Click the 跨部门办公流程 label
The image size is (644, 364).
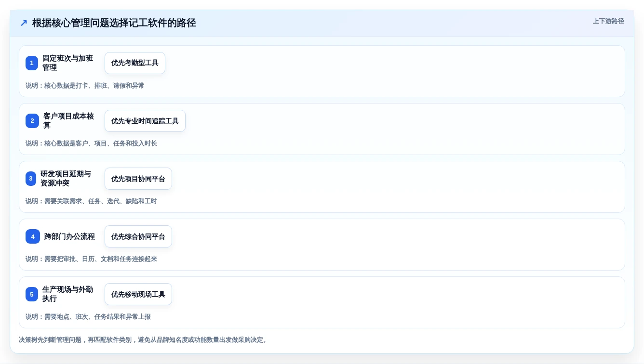click(x=69, y=236)
